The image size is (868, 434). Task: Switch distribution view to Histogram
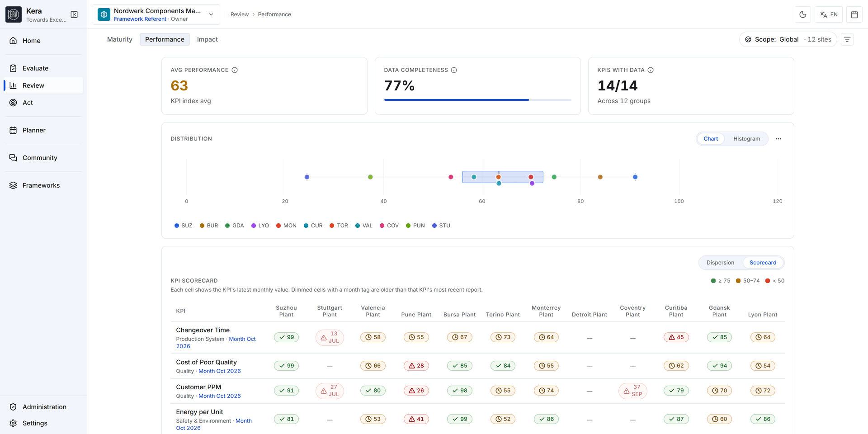pos(746,139)
